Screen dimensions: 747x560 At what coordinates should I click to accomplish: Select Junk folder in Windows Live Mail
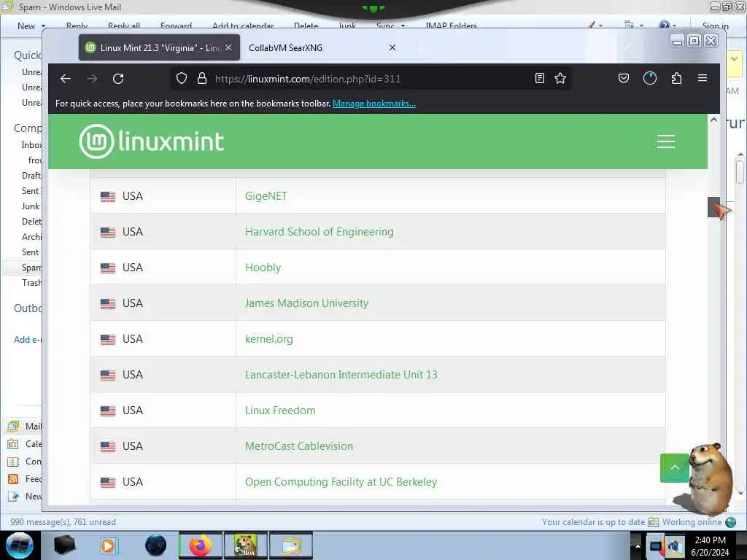coord(31,206)
